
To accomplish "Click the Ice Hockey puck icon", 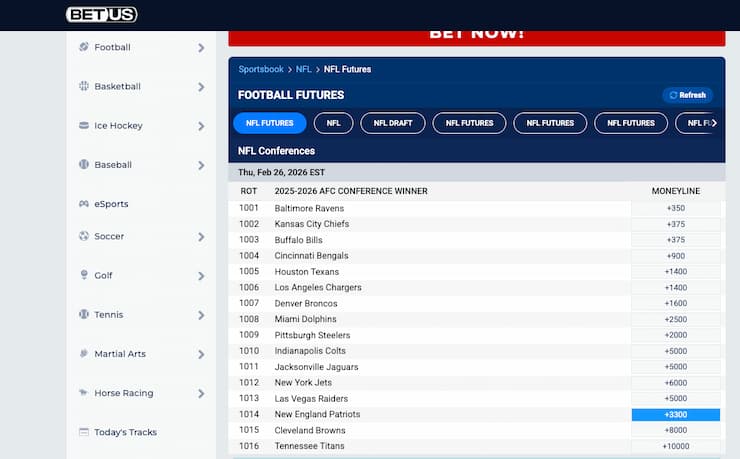I will pos(84,126).
